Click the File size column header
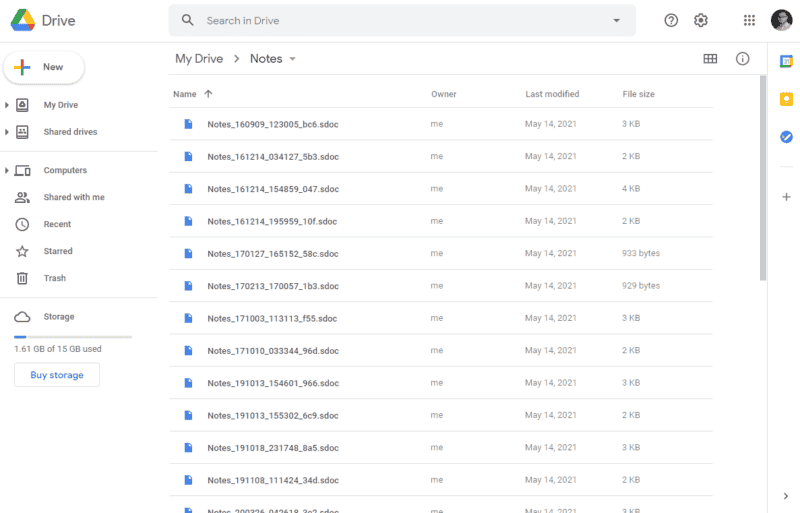 pyautogui.click(x=638, y=94)
